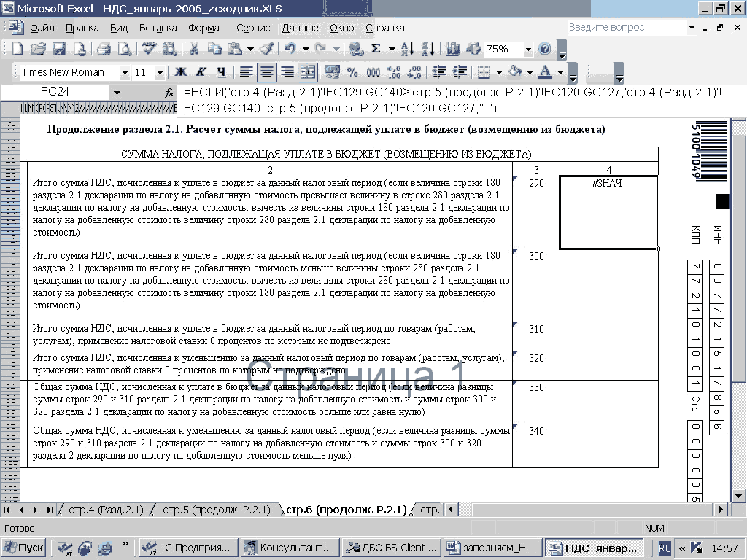Open the Формат menu
This screenshot has height=560, width=747.
tap(206, 28)
